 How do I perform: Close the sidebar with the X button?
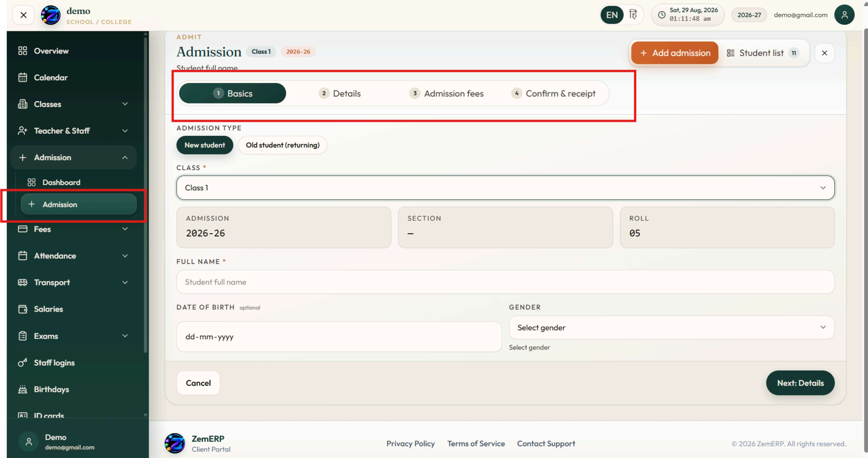click(x=23, y=15)
